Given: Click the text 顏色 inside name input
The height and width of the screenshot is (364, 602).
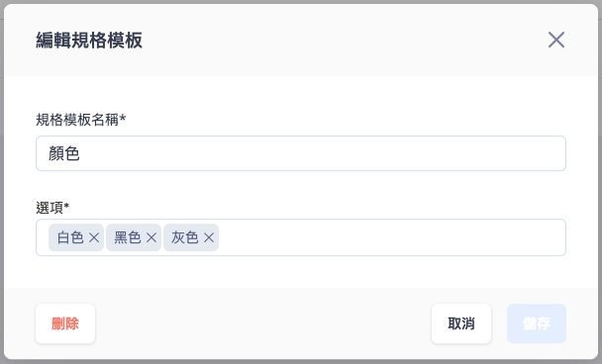Looking at the screenshot, I should (x=64, y=153).
